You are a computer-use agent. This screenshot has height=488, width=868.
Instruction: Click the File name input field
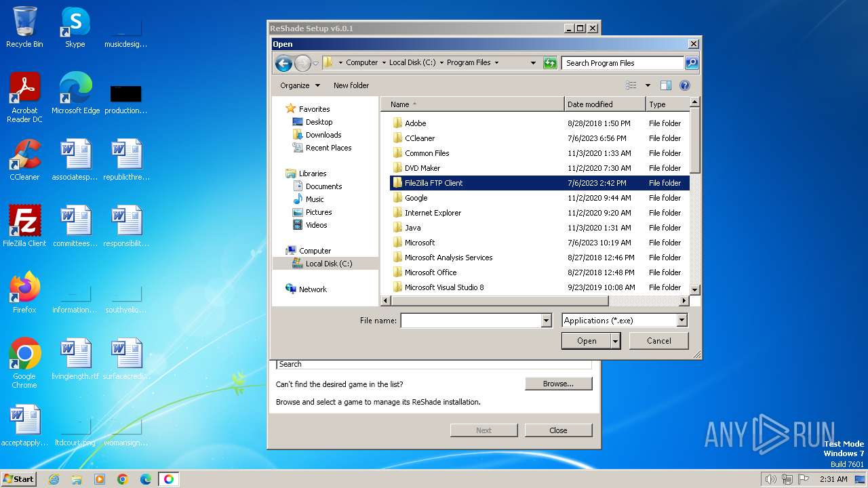[x=471, y=321]
